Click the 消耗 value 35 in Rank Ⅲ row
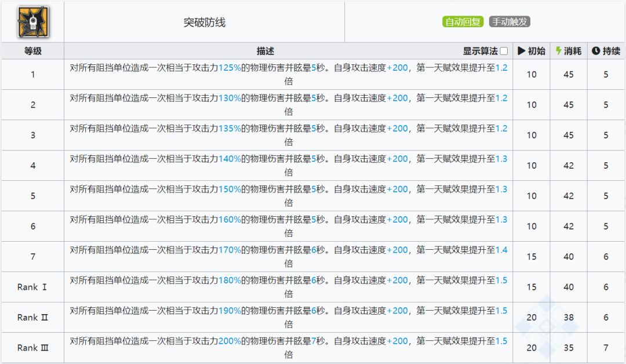Image resolution: width=626 pixels, height=364 pixels. pos(568,348)
